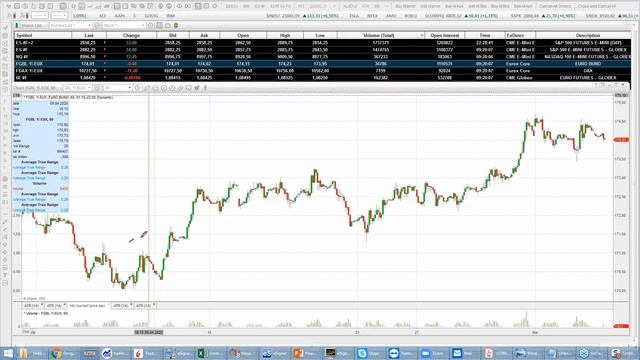Open Skype from the taskbar

coord(369,353)
